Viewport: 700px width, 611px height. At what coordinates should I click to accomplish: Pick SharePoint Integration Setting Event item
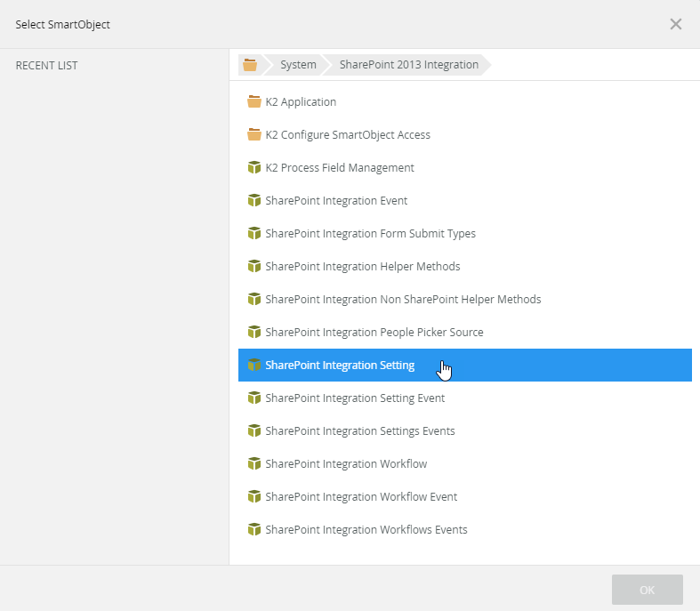355,398
